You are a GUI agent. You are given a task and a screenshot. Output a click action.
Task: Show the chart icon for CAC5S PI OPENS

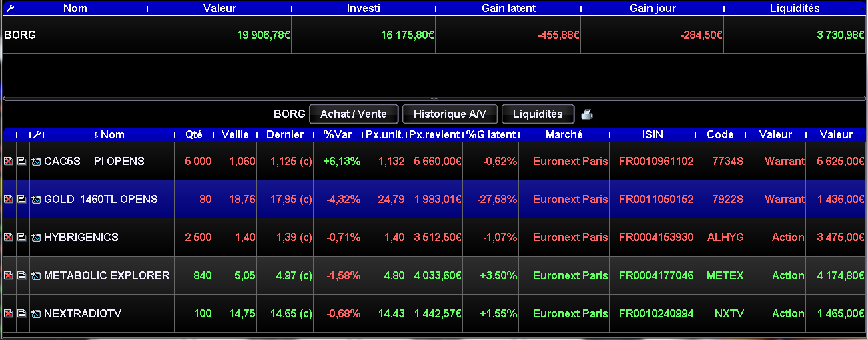[x=36, y=161]
